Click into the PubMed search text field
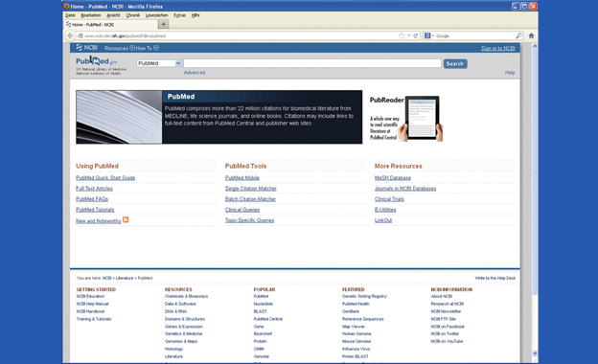This screenshot has width=598, height=364. coord(312,63)
